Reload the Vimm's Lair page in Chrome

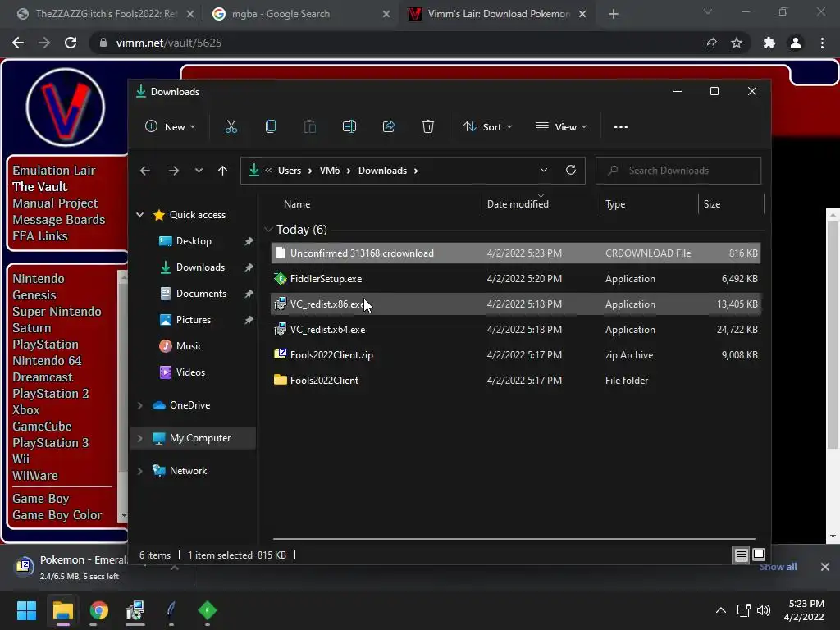(x=71, y=43)
